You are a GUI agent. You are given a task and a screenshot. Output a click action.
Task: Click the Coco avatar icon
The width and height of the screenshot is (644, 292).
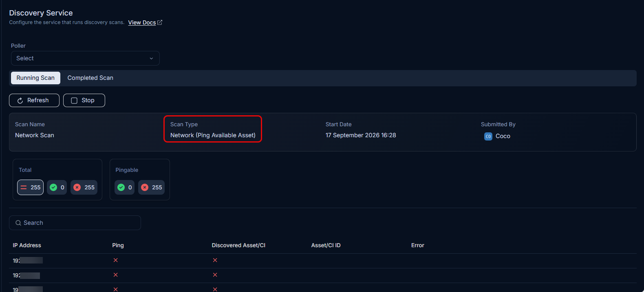click(488, 136)
